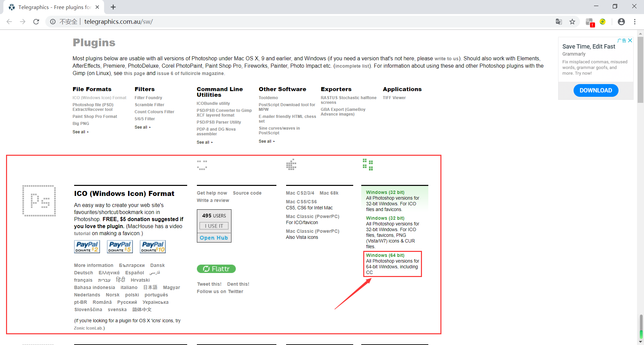Expand File Formats with See all

point(80,132)
